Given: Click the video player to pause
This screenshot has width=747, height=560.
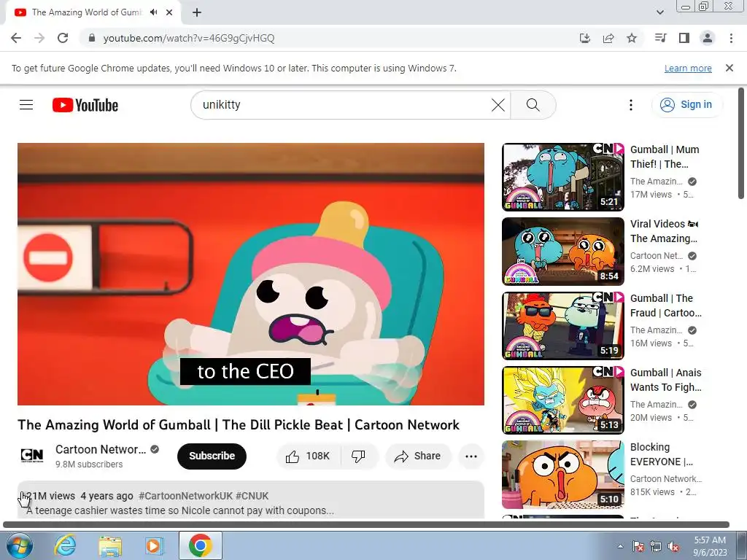Looking at the screenshot, I should click(x=251, y=274).
